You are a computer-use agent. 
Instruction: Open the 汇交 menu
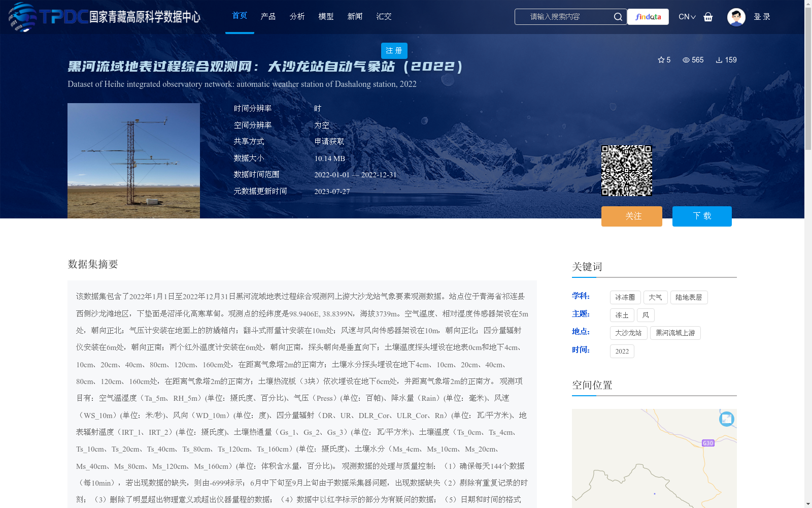click(x=384, y=17)
